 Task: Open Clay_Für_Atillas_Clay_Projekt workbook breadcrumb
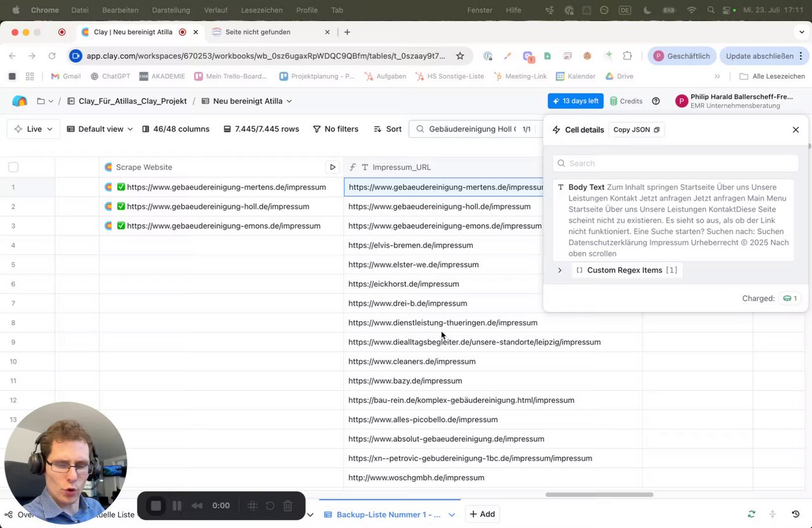click(127, 101)
